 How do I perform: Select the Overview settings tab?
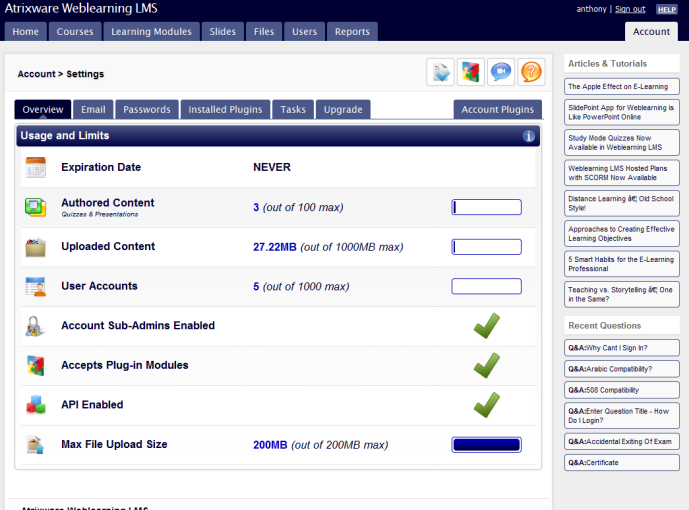pos(43,109)
